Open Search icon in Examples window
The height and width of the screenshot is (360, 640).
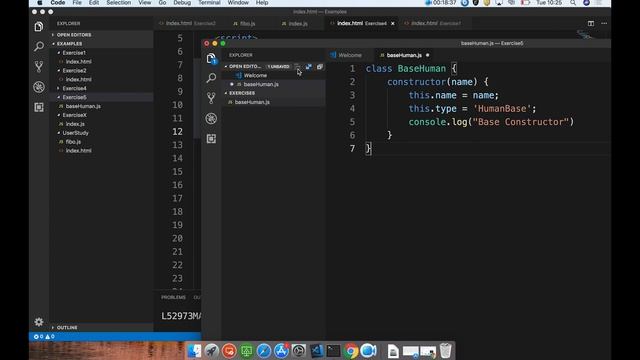[x=39, y=46]
